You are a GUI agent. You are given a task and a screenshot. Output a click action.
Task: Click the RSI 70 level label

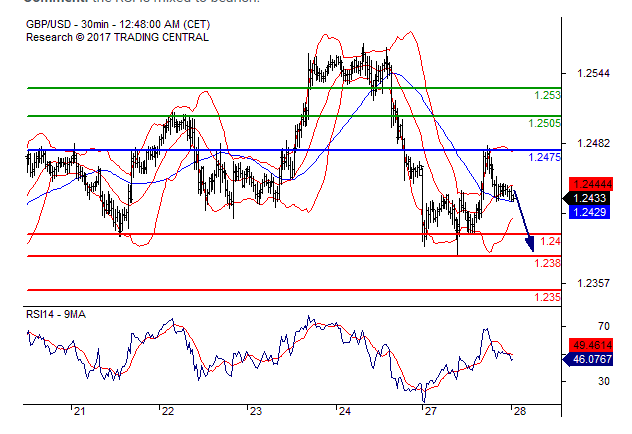pos(604,326)
